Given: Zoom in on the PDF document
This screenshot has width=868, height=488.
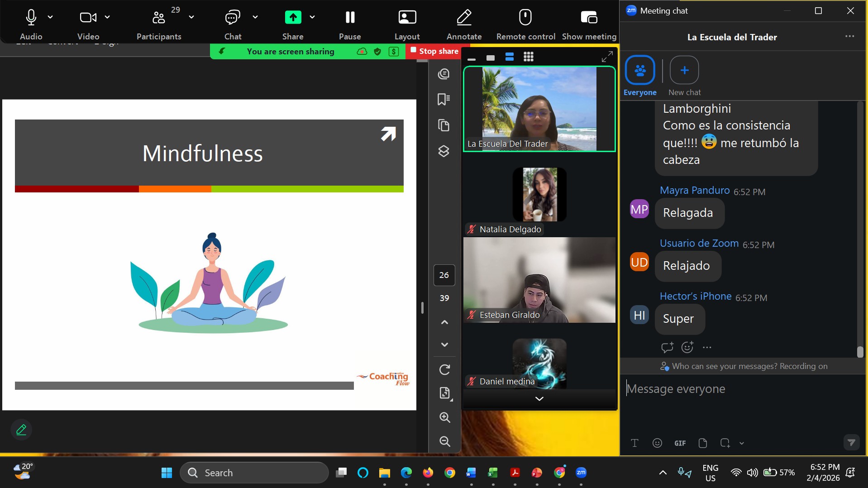Looking at the screenshot, I should [x=444, y=417].
